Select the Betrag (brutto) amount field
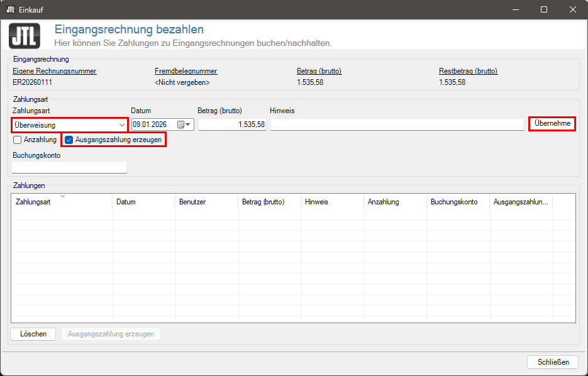The width and height of the screenshot is (588, 376). (x=232, y=124)
